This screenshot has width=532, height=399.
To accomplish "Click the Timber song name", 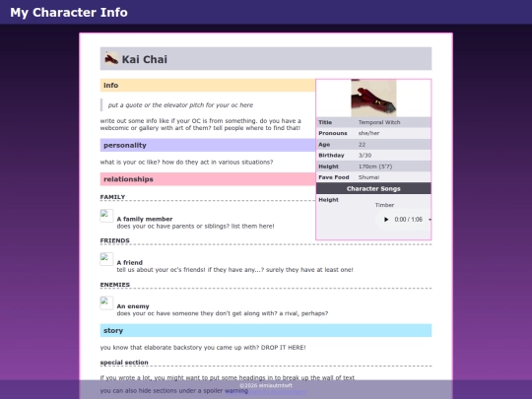I will 384,205.
